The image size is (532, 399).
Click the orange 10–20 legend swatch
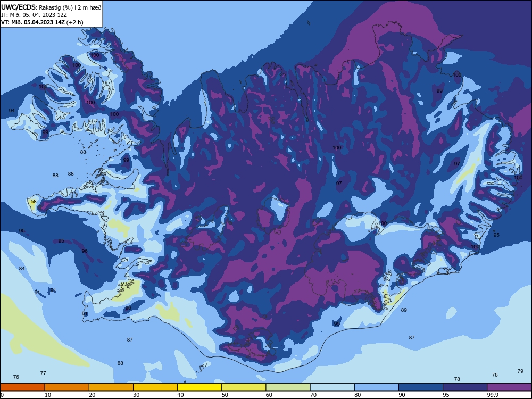pos(67,387)
